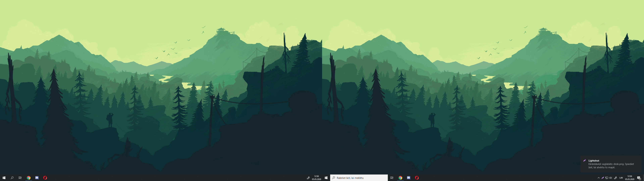Open the volume speaker icon in tray
This screenshot has width=644, height=181.
coord(611,178)
